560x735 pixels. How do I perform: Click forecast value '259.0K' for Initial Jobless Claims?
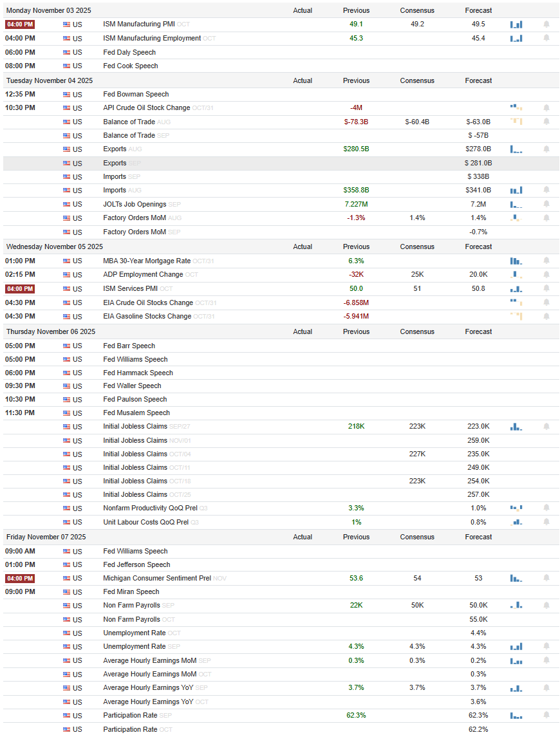click(478, 441)
